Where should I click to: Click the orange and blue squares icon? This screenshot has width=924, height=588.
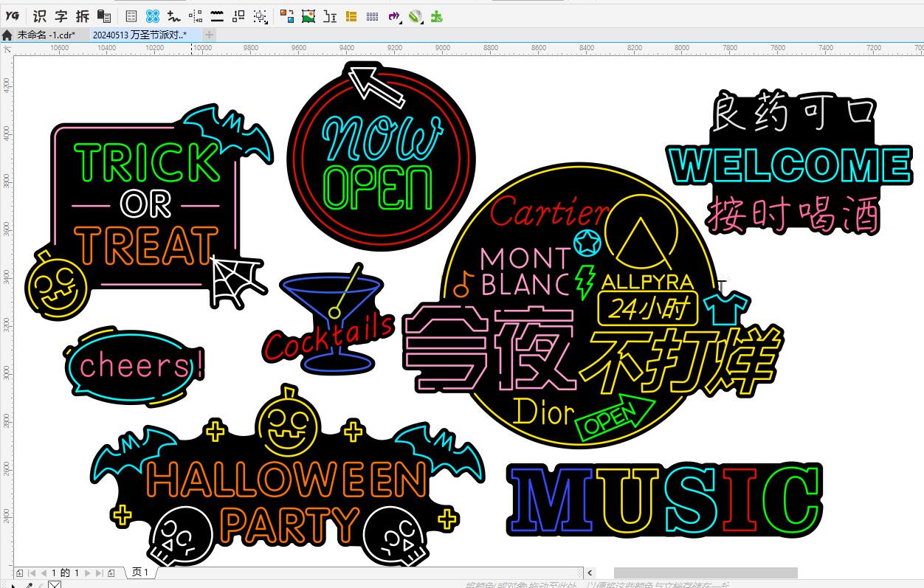[287, 15]
